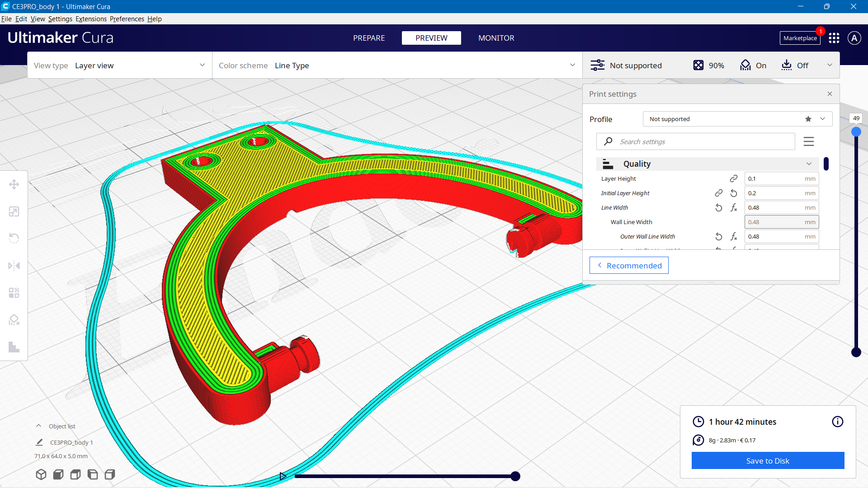The image size is (868, 488).
Task: Click the bottom layer slider handle
Action: [x=856, y=352]
